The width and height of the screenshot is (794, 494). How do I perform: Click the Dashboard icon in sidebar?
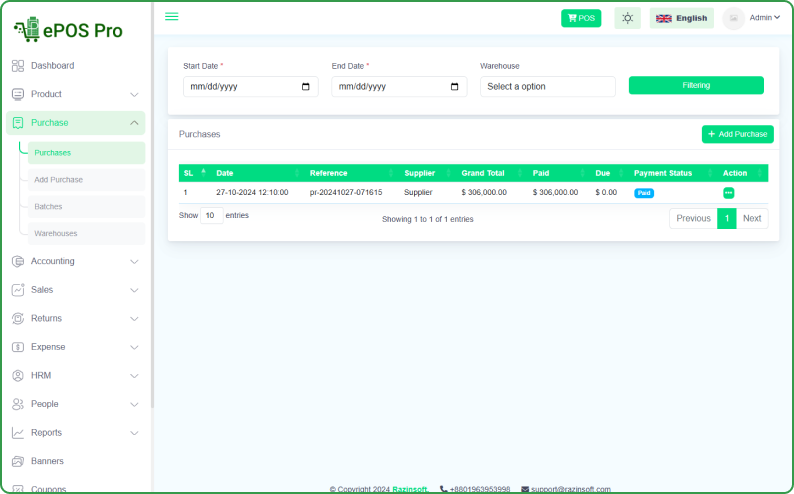coord(18,66)
